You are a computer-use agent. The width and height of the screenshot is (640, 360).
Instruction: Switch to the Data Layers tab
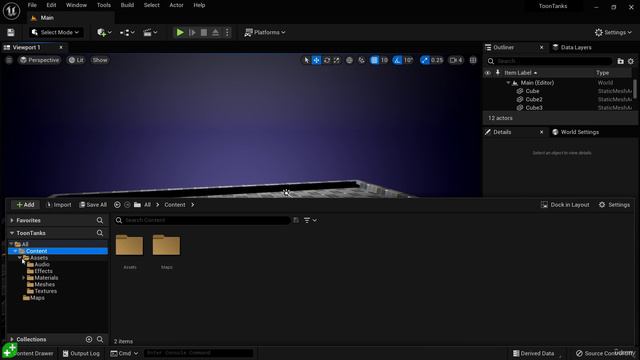(x=572, y=47)
